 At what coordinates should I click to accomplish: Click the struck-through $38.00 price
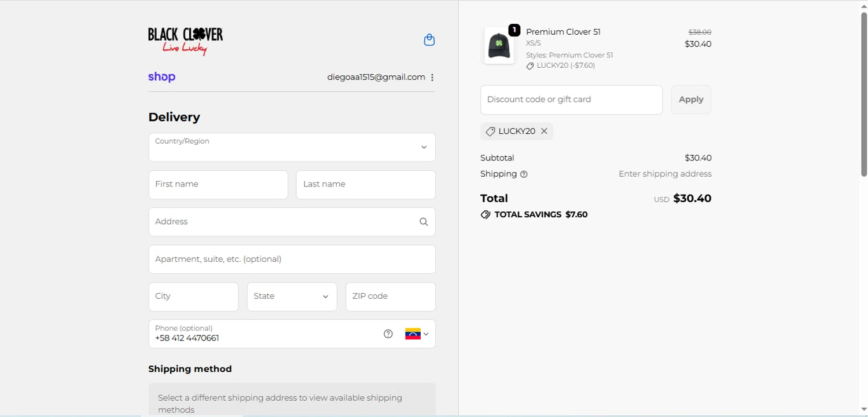(700, 32)
